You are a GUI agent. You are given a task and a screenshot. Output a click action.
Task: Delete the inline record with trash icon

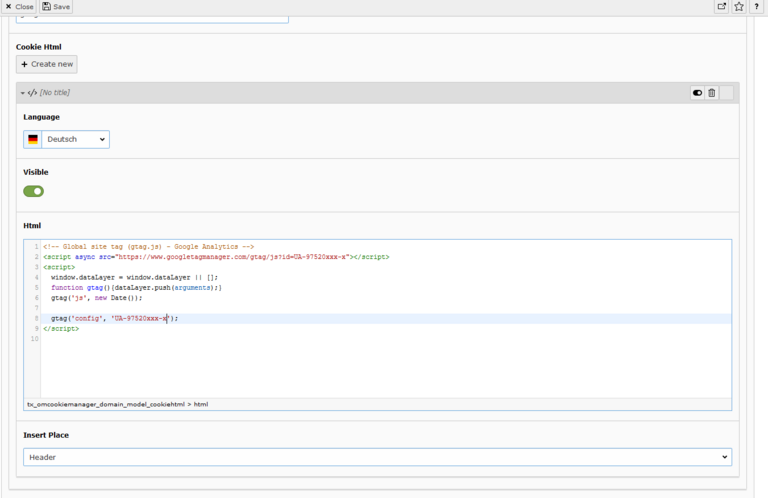click(x=712, y=93)
